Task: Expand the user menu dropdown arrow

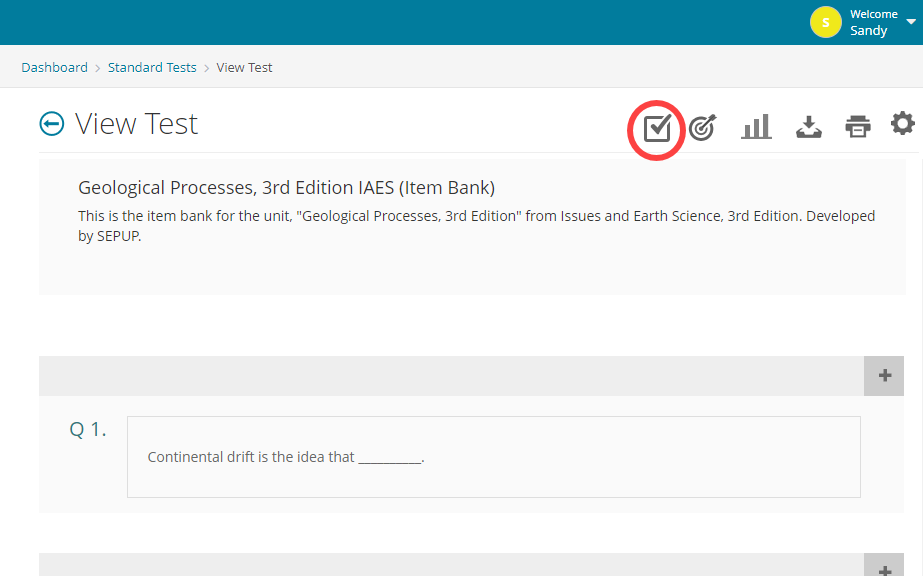Action: pyautogui.click(x=910, y=22)
